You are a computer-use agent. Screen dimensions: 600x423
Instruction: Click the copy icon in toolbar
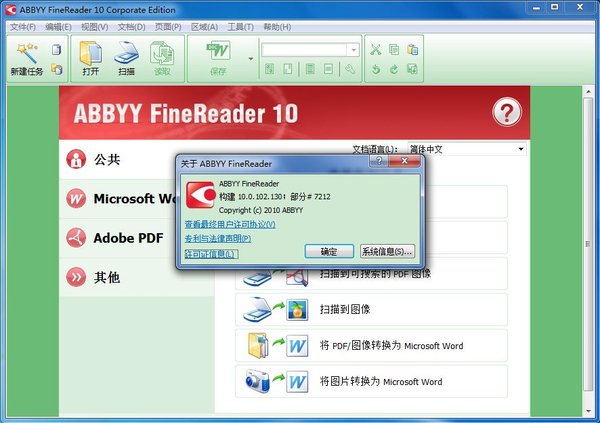[394, 49]
